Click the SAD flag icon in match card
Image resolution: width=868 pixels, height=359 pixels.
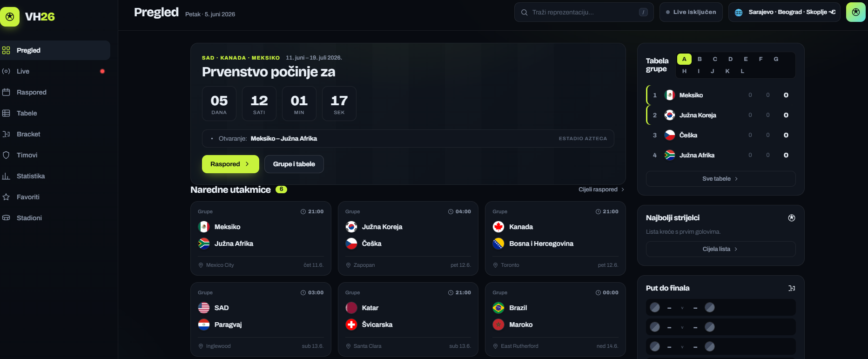click(x=204, y=308)
